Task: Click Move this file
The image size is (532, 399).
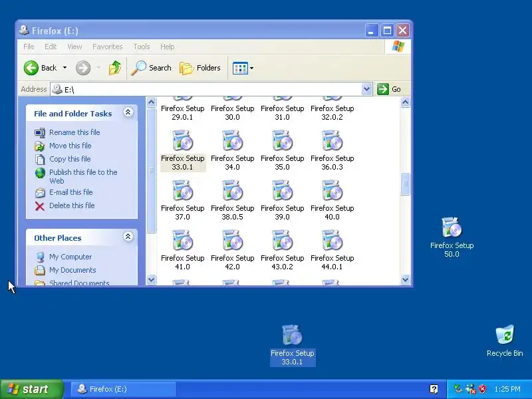Action: (x=70, y=146)
